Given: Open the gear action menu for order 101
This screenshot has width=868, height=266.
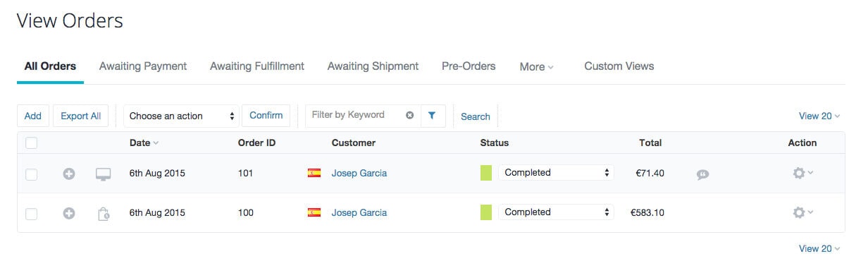Looking at the screenshot, I should click(x=802, y=173).
